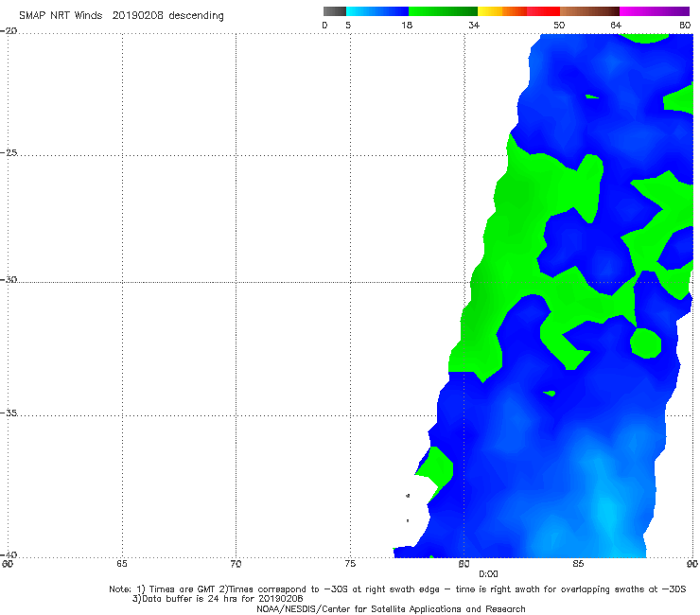Click the green segment of the color bar
700x615 pixels.
point(443,11)
